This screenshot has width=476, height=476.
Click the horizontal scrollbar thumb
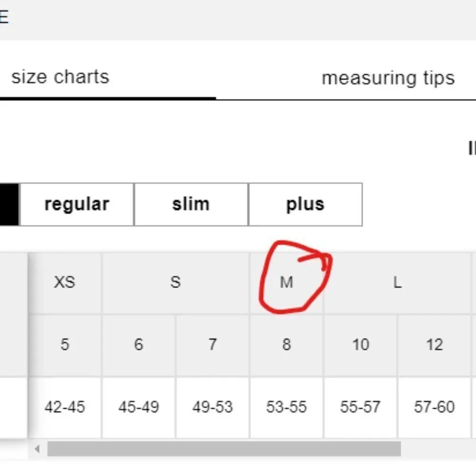tap(224, 449)
